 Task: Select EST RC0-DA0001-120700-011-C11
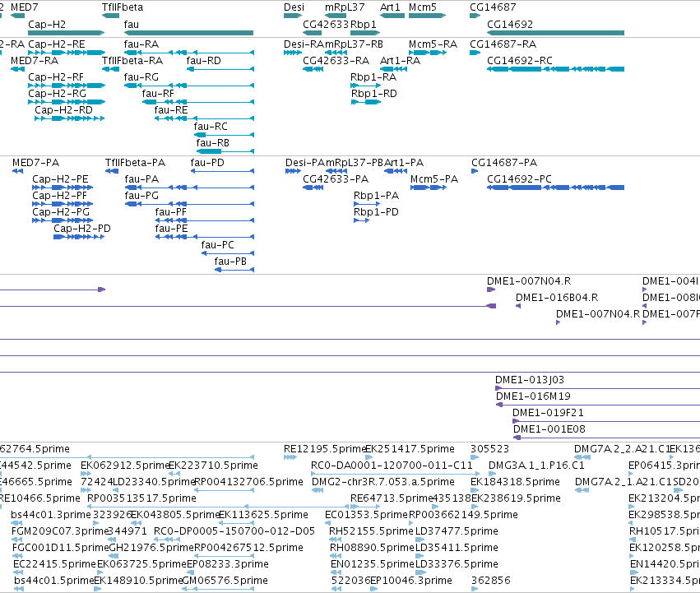pyautogui.click(x=392, y=466)
